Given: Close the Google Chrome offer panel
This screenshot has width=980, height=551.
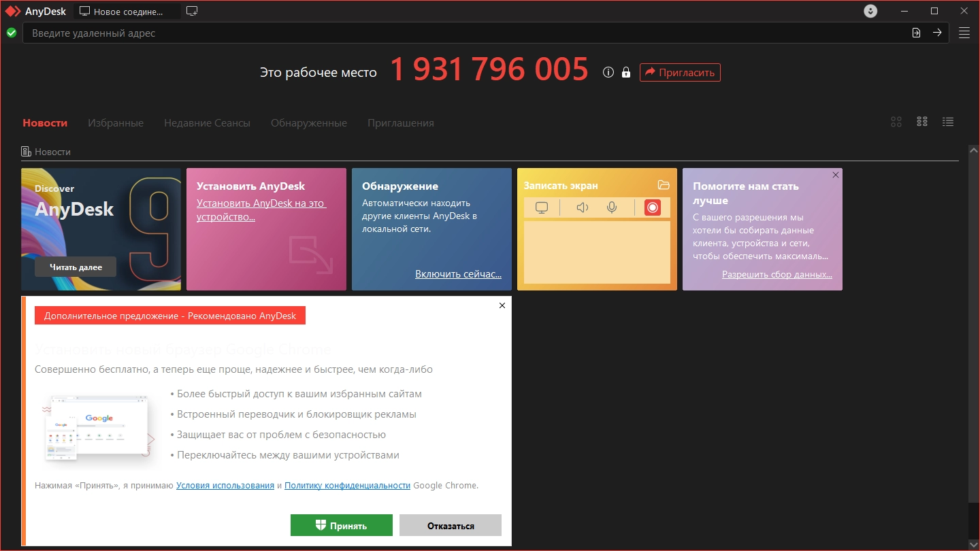Looking at the screenshot, I should 502,305.
